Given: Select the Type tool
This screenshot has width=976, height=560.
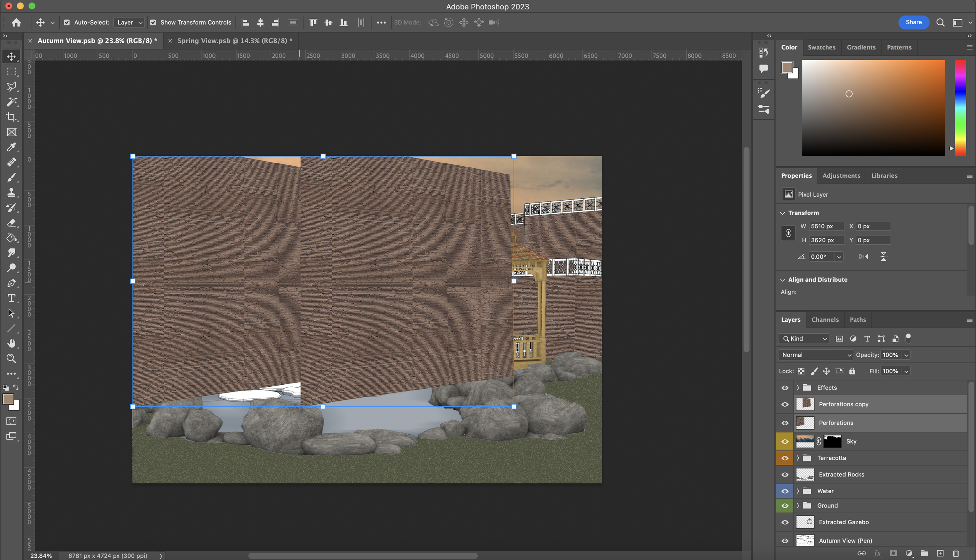Looking at the screenshot, I should pos(11,298).
